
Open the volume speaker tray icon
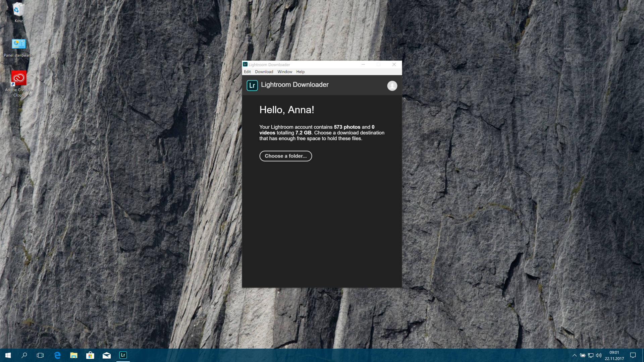tap(599, 355)
